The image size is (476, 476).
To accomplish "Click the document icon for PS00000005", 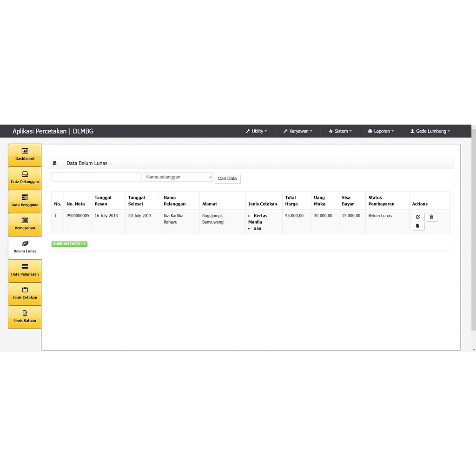I will click(x=418, y=226).
